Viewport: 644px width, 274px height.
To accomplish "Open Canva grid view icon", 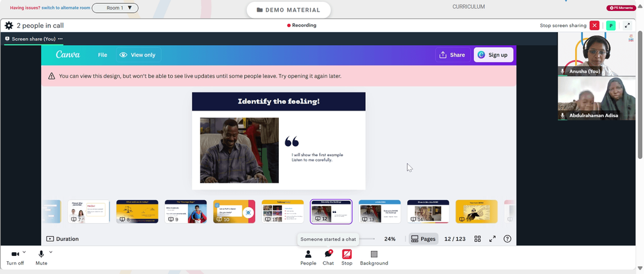I will click(x=478, y=239).
